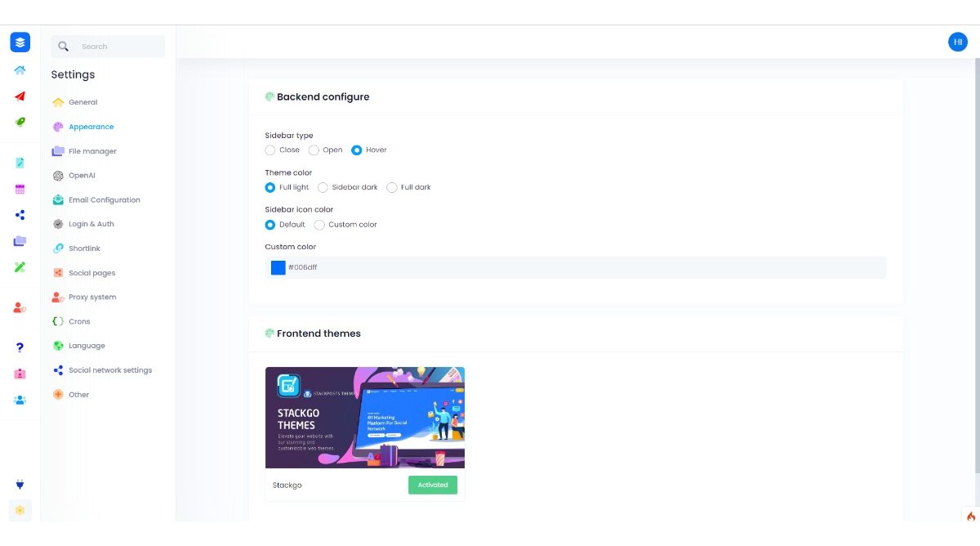The height and width of the screenshot is (546, 980).
Task: Open the red paper plane icon
Action: click(20, 96)
